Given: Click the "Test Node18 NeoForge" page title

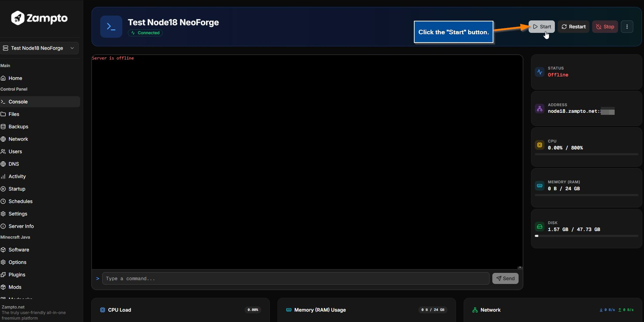Looking at the screenshot, I should [x=173, y=22].
